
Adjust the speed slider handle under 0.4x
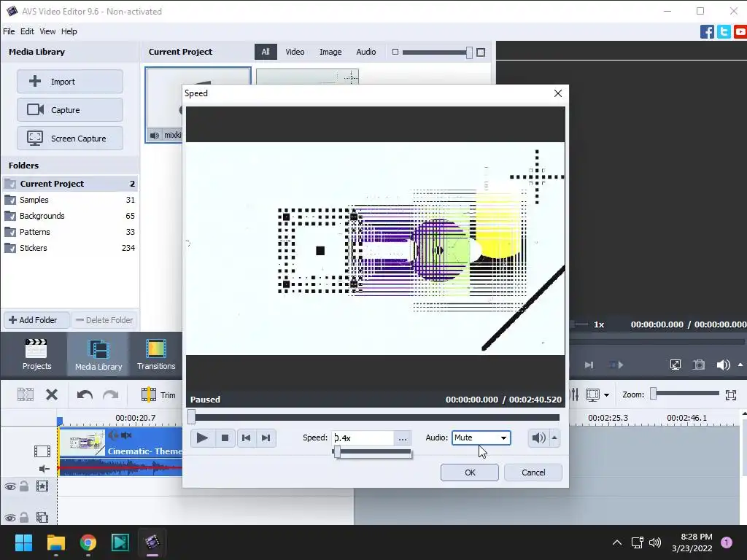point(337,452)
